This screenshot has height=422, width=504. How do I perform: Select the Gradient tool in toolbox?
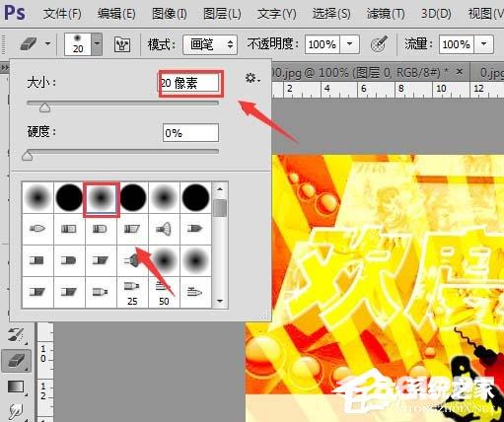pyautogui.click(x=16, y=387)
